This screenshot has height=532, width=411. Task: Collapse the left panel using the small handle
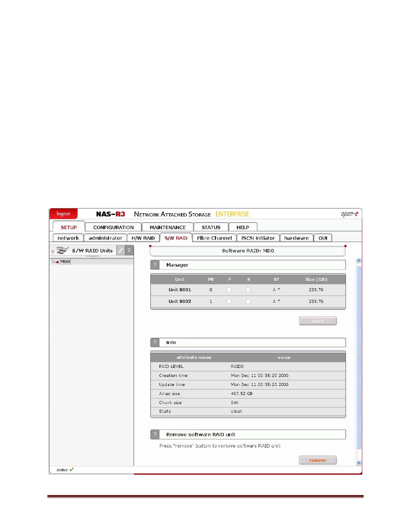93,257
